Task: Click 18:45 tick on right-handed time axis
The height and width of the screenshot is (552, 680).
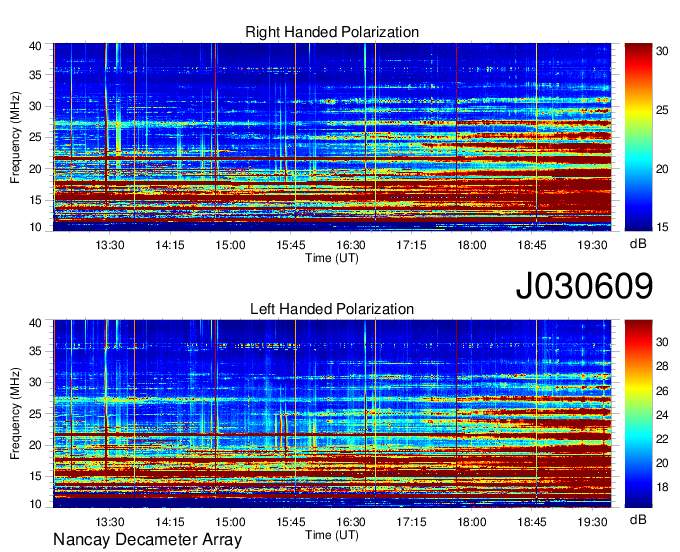Action: [x=532, y=245]
